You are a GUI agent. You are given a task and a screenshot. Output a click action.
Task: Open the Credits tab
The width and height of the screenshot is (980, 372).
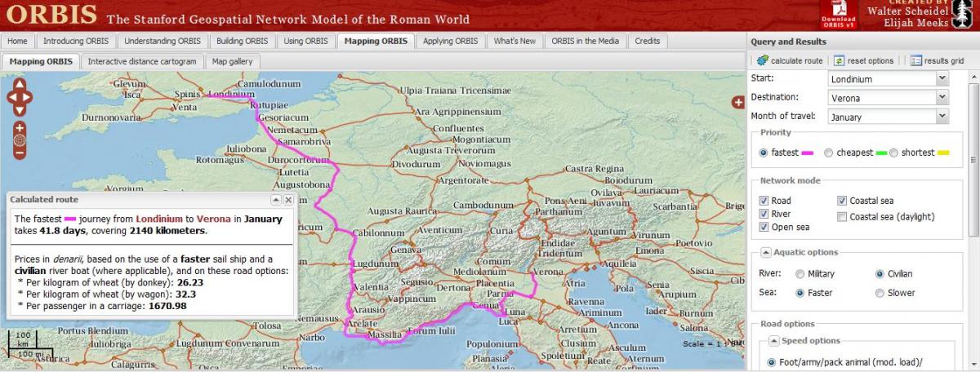click(648, 41)
